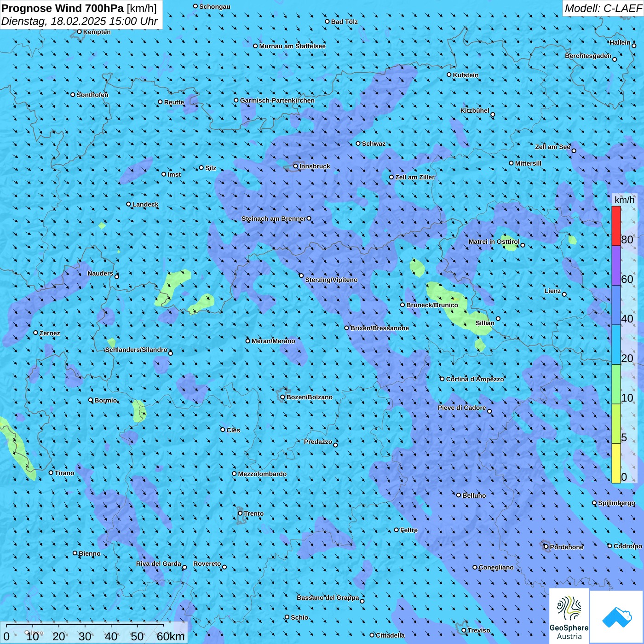644x644 pixels.
Task: Click the 'Rovereto' label
Action: [207, 563]
